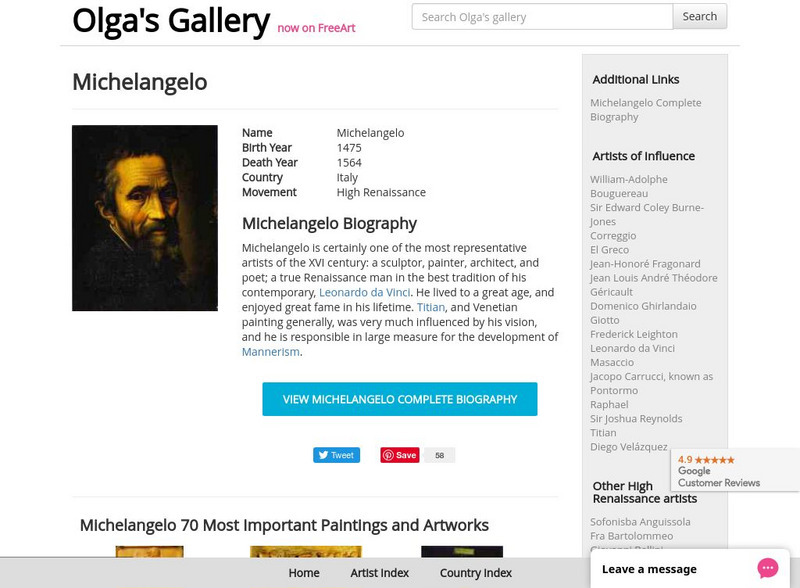Open the Mannerism link
The height and width of the screenshot is (588, 800).
[x=270, y=351]
